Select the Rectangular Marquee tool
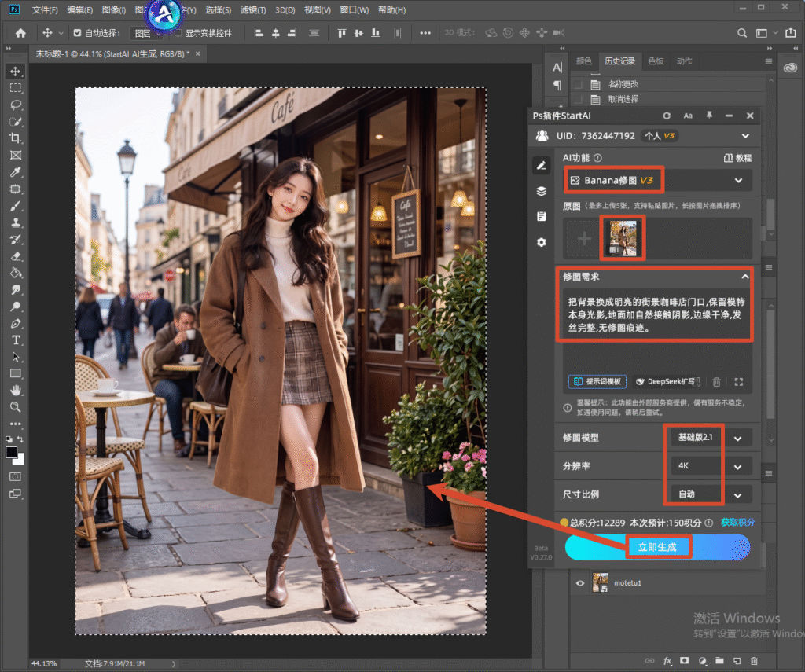805x672 pixels. pyautogui.click(x=16, y=88)
